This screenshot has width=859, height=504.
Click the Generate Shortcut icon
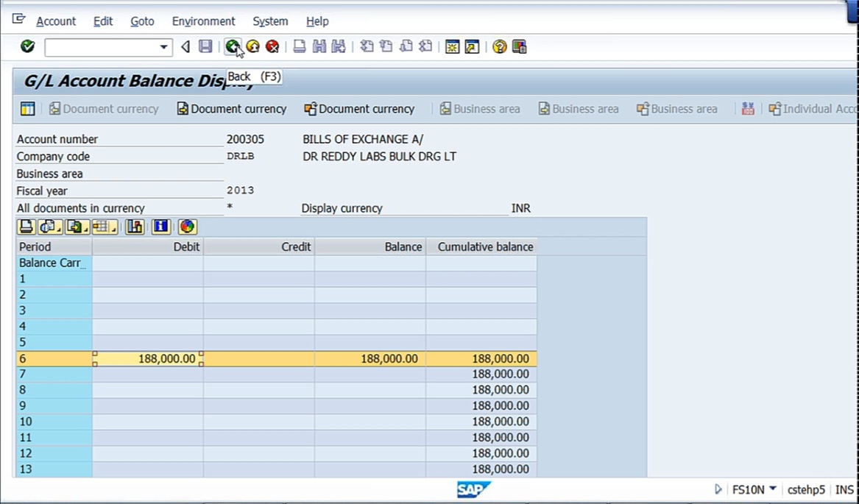tap(472, 46)
